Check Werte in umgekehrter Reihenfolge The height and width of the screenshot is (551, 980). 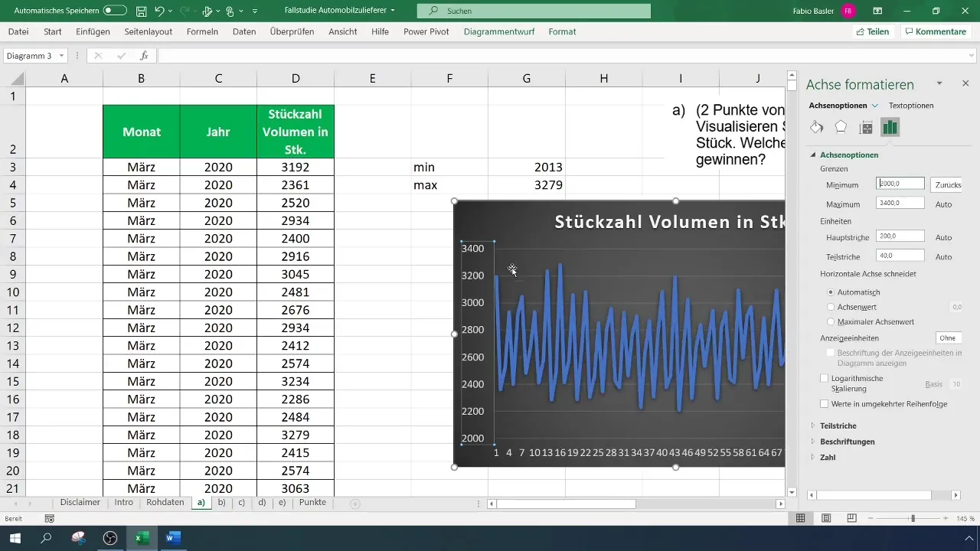point(825,403)
